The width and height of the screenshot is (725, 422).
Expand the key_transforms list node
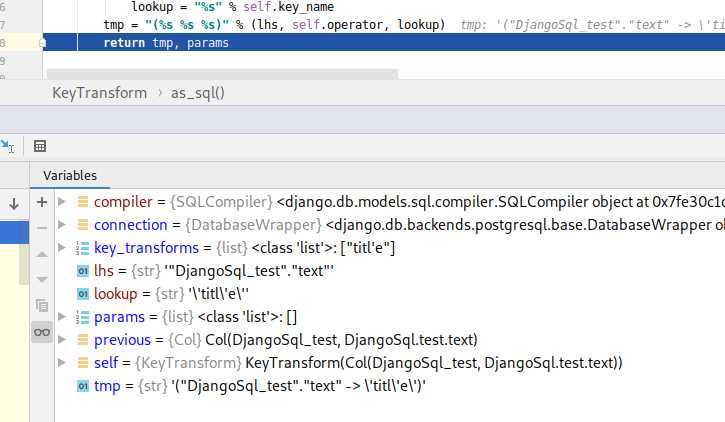click(x=62, y=248)
